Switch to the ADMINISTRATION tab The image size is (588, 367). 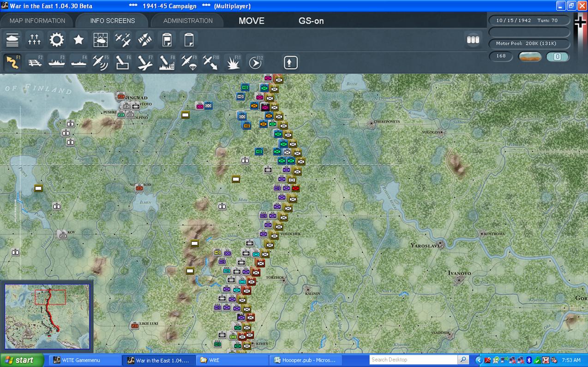coord(188,21)
